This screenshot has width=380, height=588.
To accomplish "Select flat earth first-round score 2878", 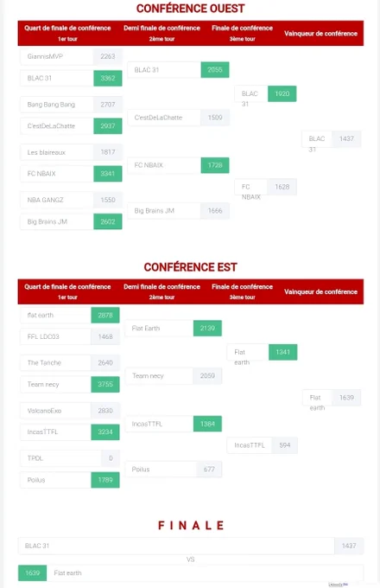I will 105,316.
